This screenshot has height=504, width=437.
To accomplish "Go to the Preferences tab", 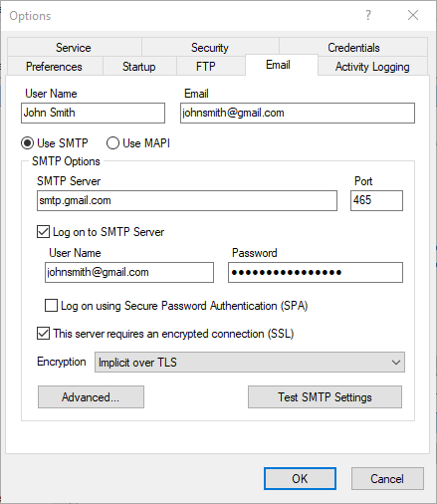I will 55,66.
